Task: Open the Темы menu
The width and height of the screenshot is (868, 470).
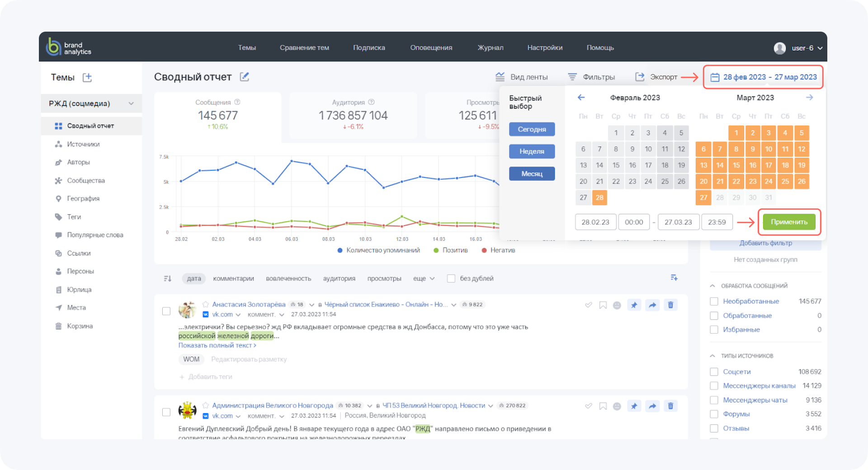Action: (247, 47)
